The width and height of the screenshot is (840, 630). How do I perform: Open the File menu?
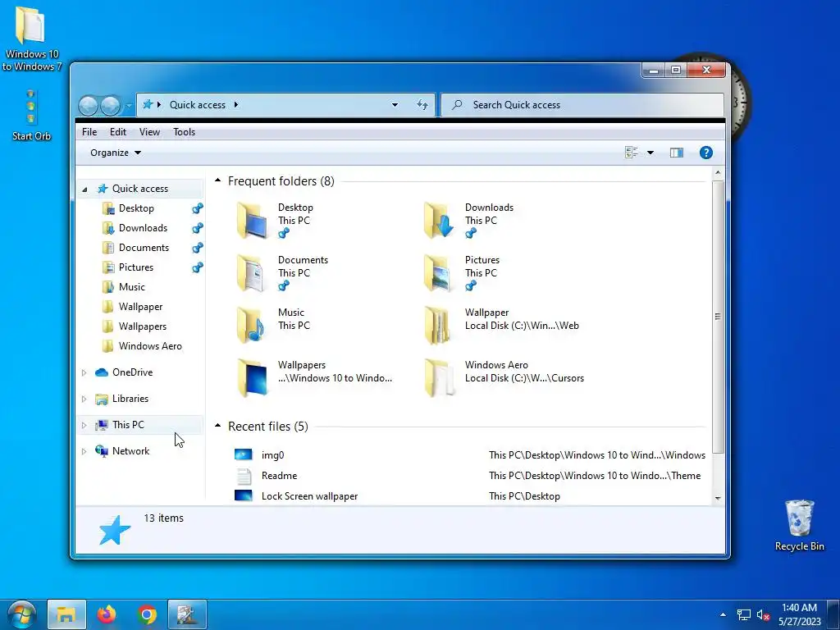click(x=89, y=132)
